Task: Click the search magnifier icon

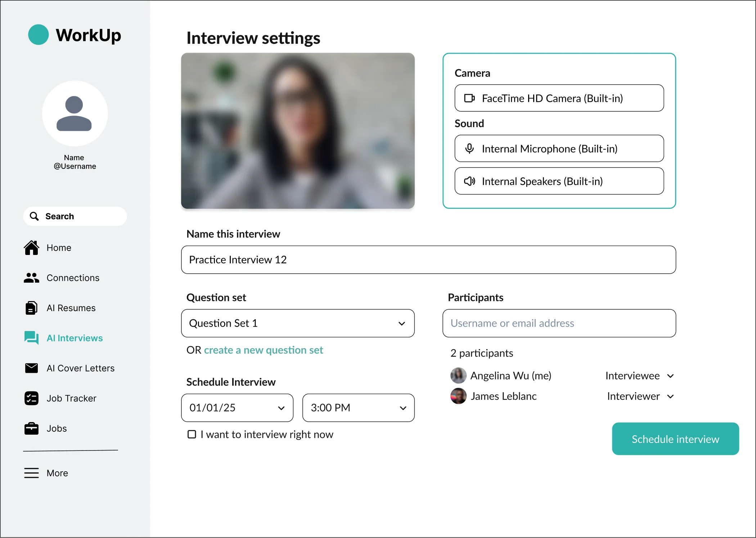Action: coord(35,216)
